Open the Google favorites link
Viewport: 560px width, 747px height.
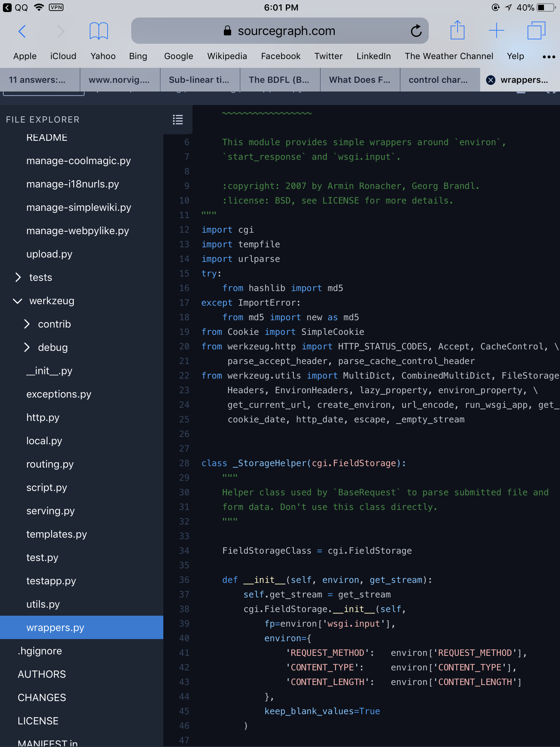tap(179, 56)
